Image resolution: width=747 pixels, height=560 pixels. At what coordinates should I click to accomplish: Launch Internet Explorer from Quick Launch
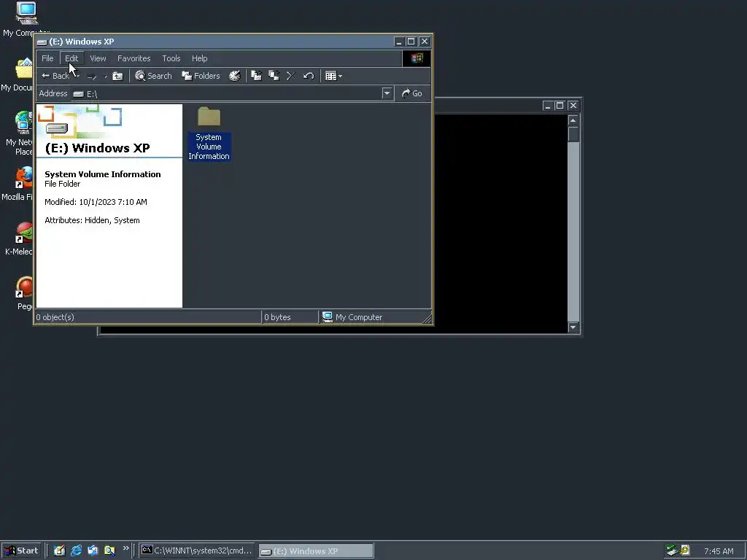[x=76, y=551]
